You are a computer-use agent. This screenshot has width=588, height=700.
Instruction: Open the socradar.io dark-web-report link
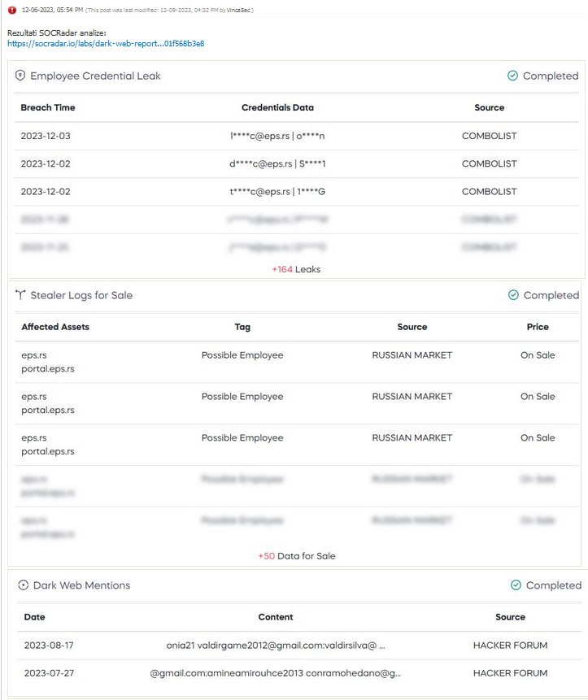(106, 44)
